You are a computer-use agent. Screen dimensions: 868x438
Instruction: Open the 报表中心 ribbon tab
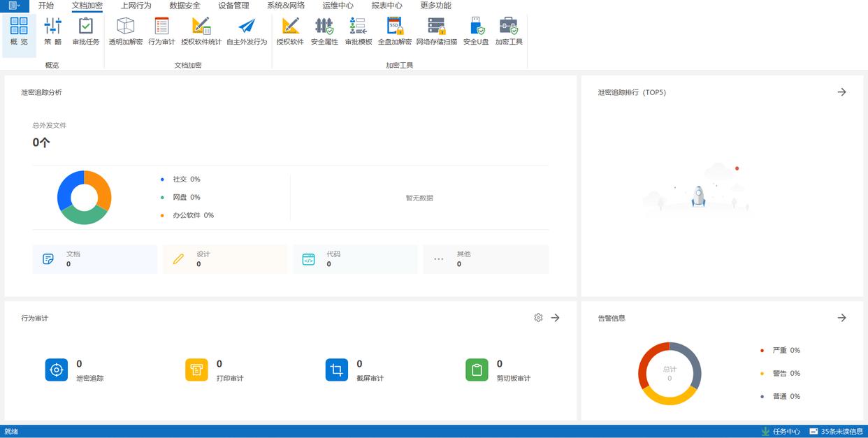pyautogui.click(x=386, y=6)
